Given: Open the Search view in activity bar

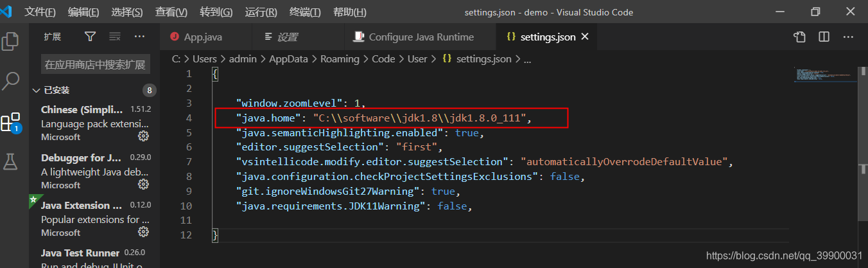Looking at the screenshot, I should click(10, 82).
